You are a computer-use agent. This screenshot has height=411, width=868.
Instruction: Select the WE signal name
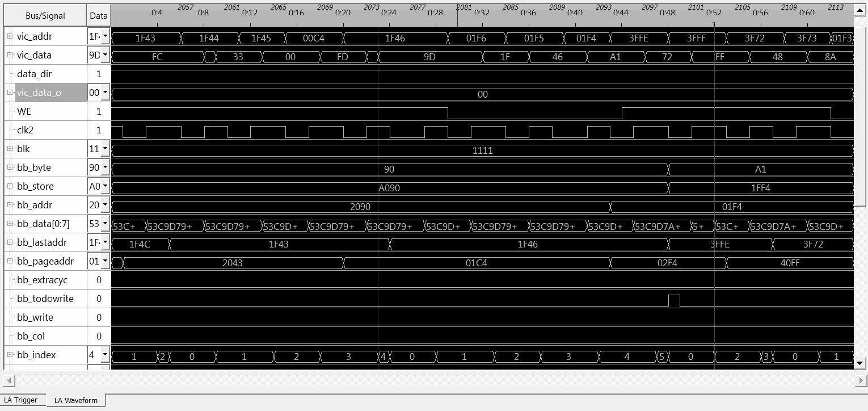(x=24, y=111)
